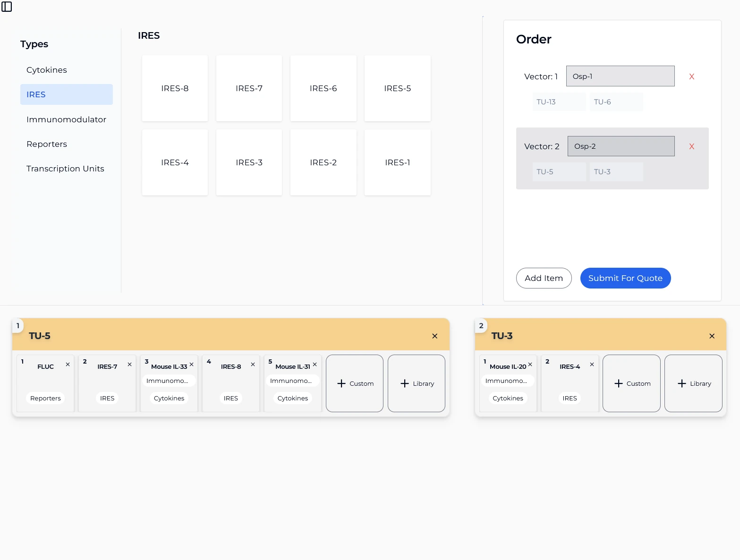Remove Mouse IL-20 from TU-3
The height and width of the screenshot is (560, 740).
coord(530,365)
